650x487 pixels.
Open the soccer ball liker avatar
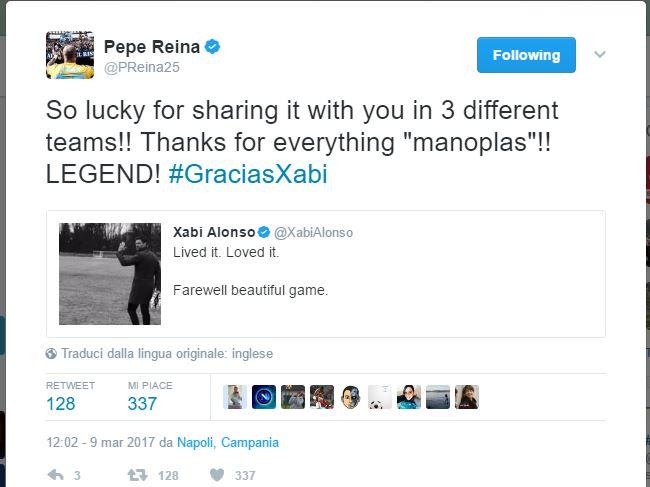coord(380,397)
